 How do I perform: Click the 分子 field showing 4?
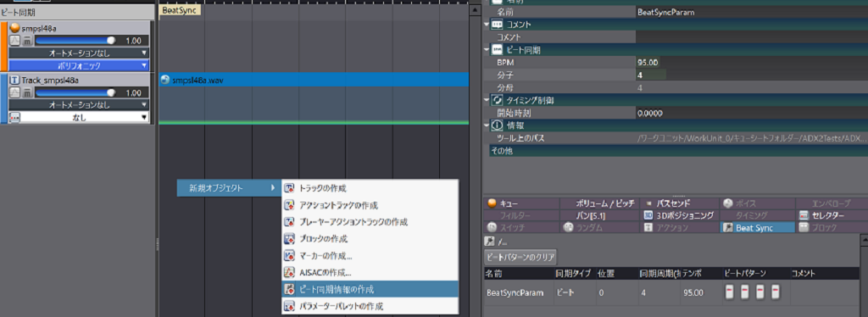pos(752,75)
